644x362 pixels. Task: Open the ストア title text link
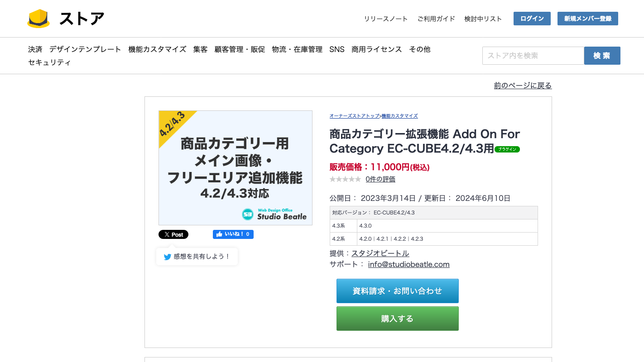tap(82, 19)
